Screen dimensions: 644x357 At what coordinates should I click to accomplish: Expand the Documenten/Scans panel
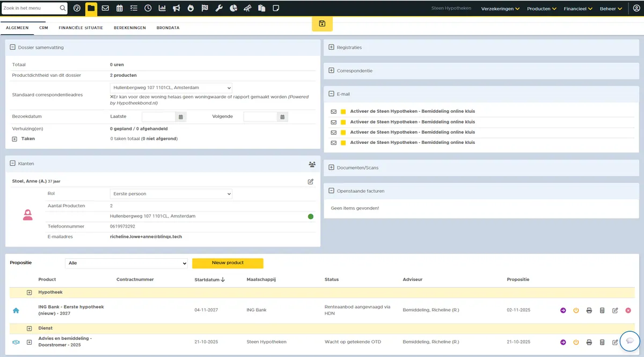[x=331, y=168]
